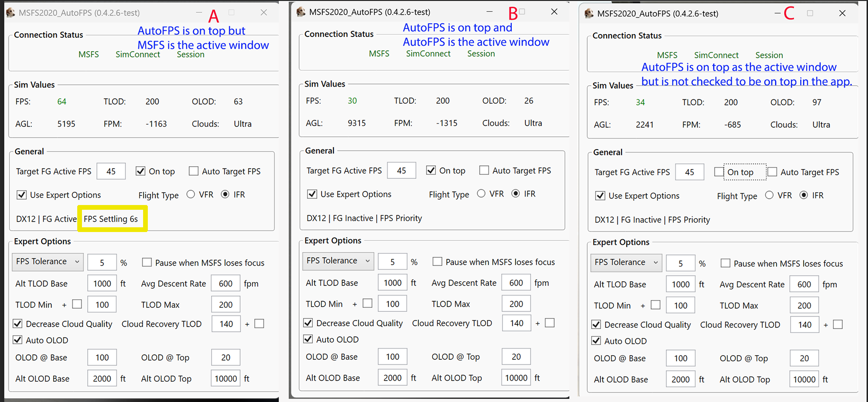Open the FPS Tolerance dropdown in window C
The image size is (868, 402).
coord(626,262)
